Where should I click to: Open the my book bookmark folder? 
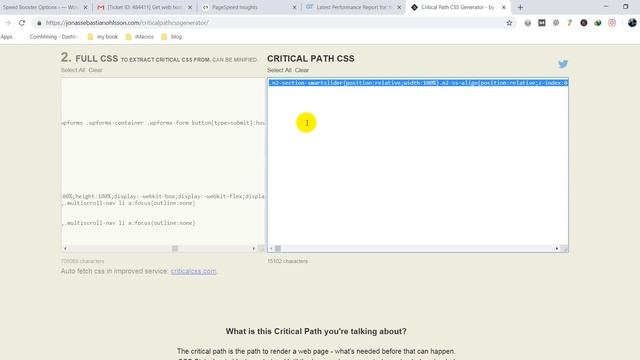click(x=103, y=37)
